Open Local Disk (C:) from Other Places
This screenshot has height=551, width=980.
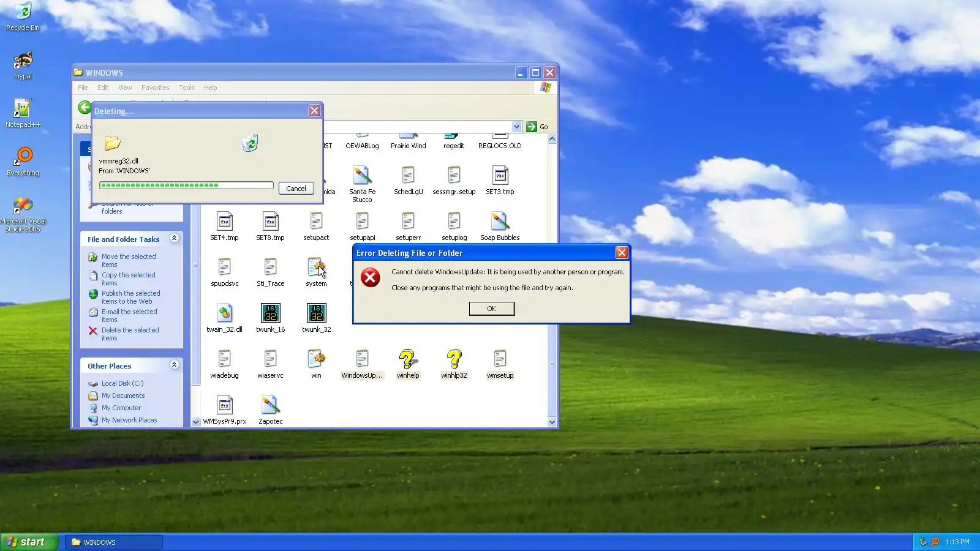point(122,383)
